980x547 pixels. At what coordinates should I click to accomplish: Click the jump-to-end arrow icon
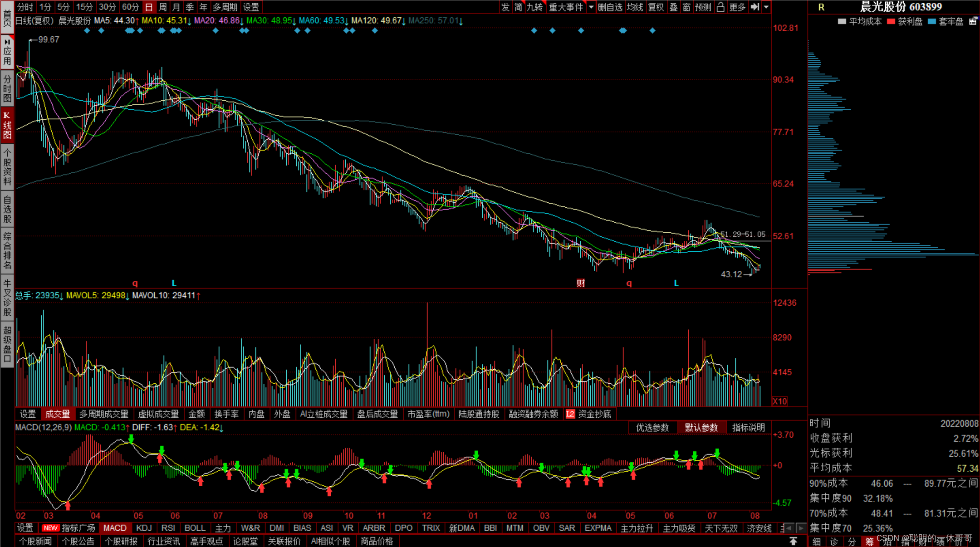(755, 7)
